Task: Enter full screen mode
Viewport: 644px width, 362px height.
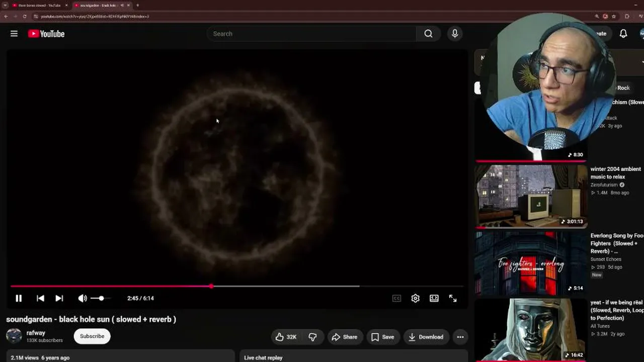Action: (x=453, y=298)
